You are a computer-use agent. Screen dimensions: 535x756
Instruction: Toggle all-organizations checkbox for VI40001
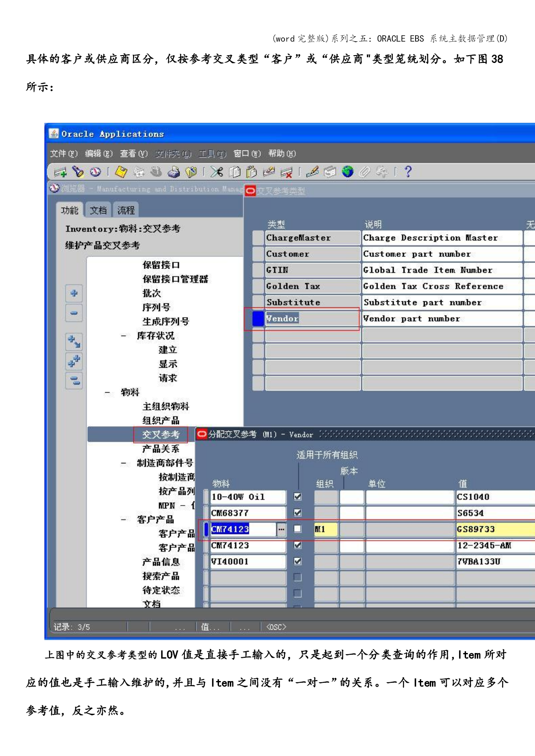click(297, 561)
